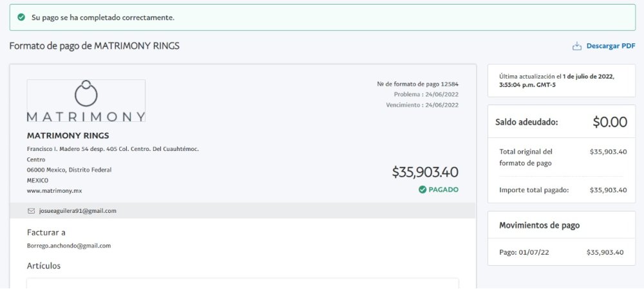Click the Vencimiento : 24/06/2022 date
Screen dimensions: 644x289
422,105
